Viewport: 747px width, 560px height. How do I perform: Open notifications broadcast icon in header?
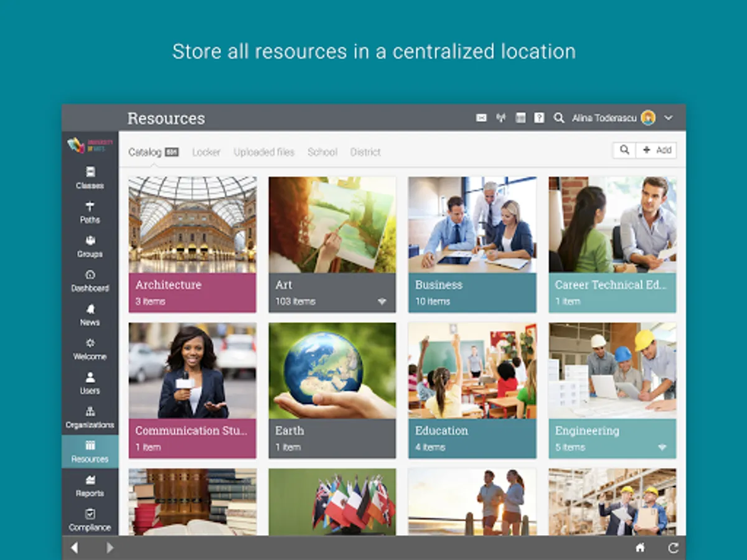pos(500,118)
